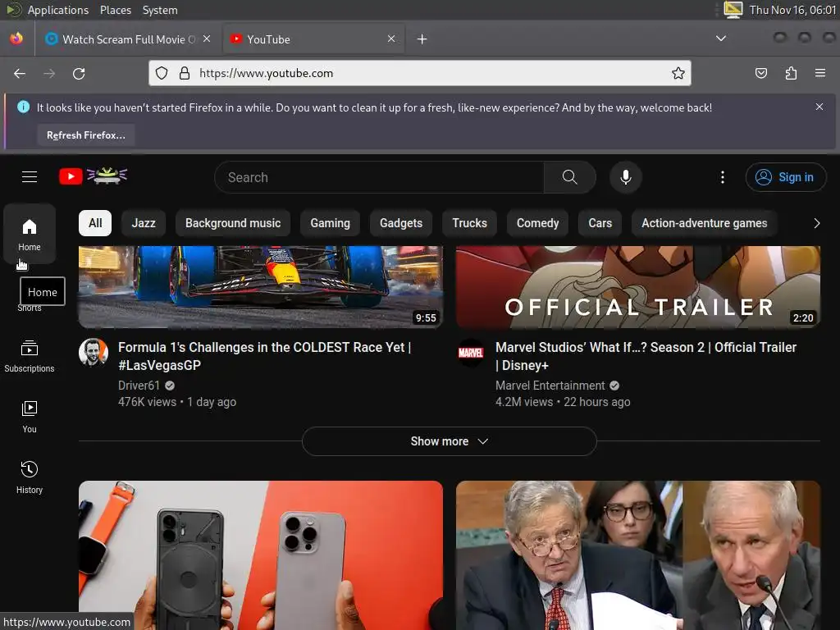Open the Places menu

(116, 10)
